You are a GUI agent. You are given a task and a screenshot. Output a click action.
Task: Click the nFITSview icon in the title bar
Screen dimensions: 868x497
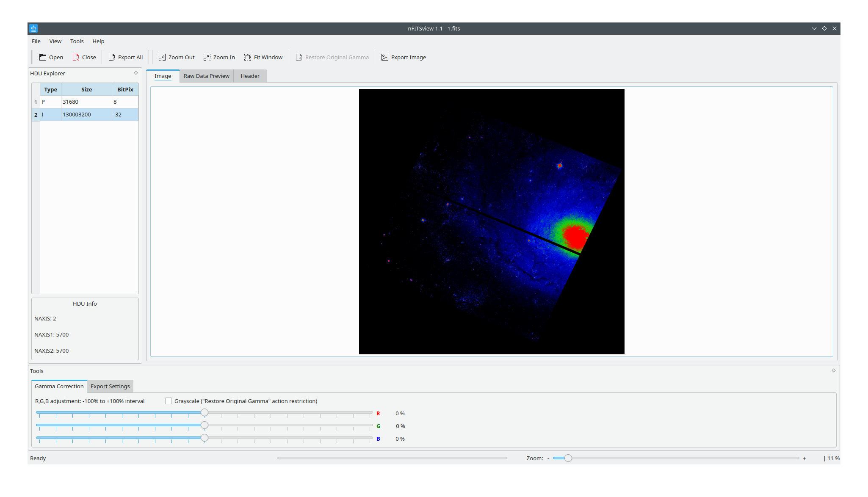pyautogui.click(x=33, y=28)
